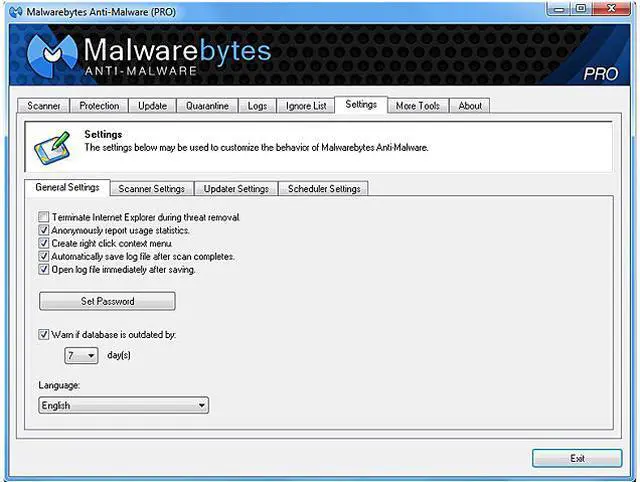Click the bold Settings heading text
The image size is (640, 482).
pos(103,134)
